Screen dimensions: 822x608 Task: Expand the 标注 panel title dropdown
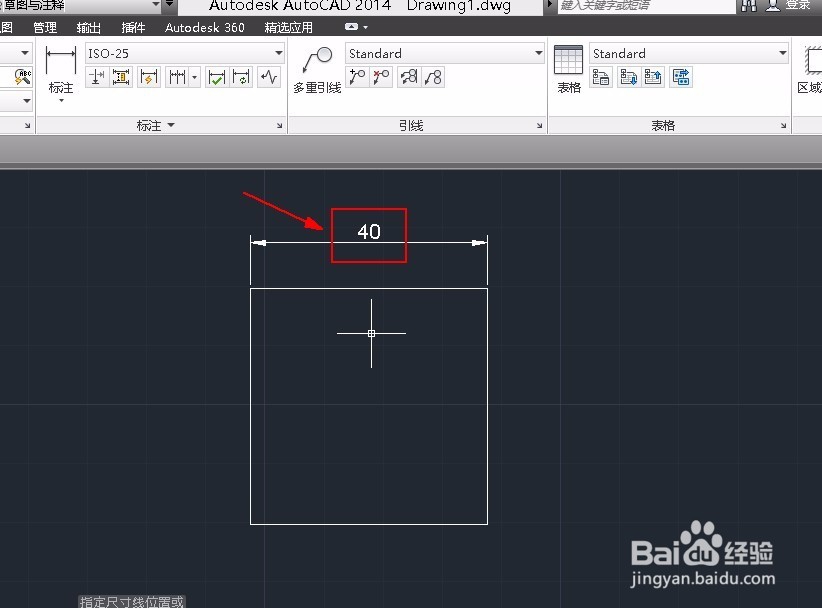(x=171, y=125)
